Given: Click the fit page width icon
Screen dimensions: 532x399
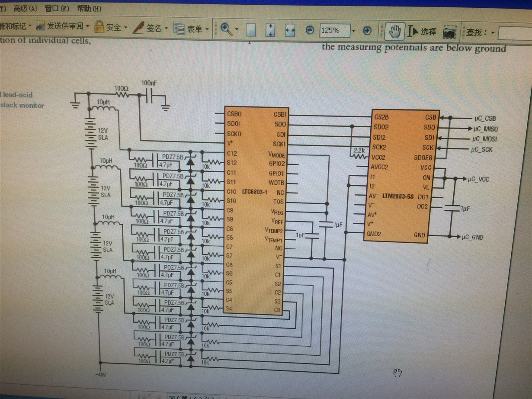Looking at the screenshot, I should click(290, 30).
